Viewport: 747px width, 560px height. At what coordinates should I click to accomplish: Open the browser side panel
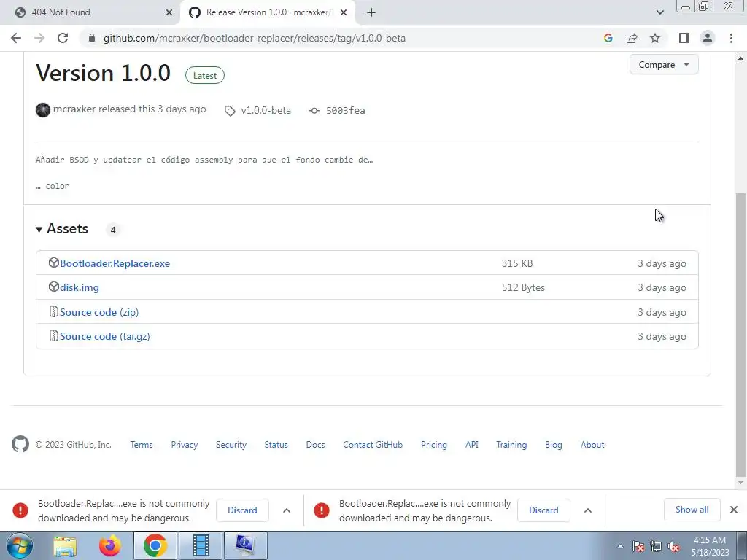coord(684,38)
